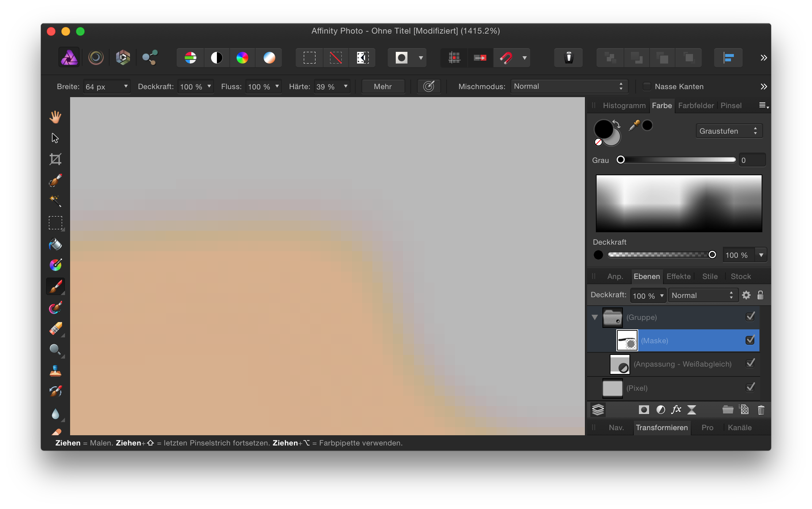
Task: Click Deselect in toolbar
Action: click(x=336, y=58)
